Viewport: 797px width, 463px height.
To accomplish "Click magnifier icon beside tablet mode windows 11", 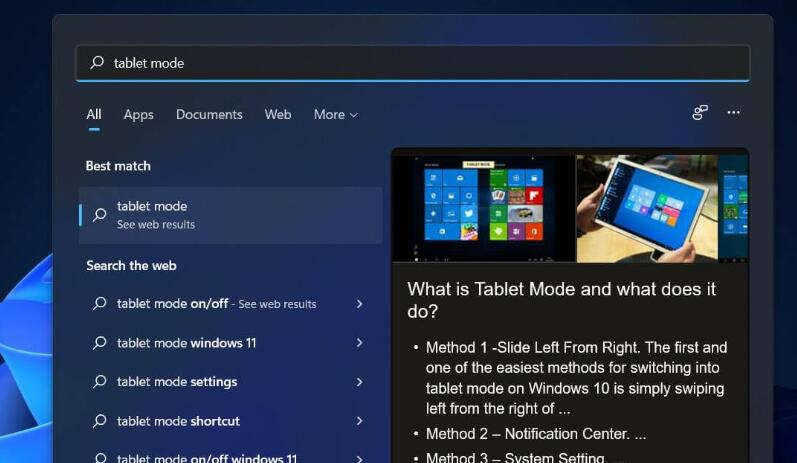I will [100, 343].
